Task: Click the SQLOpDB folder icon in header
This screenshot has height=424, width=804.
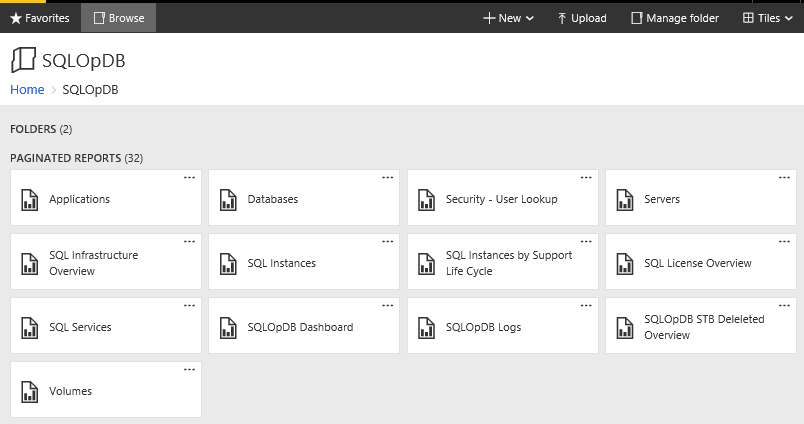Action: [x=23, y=60]
